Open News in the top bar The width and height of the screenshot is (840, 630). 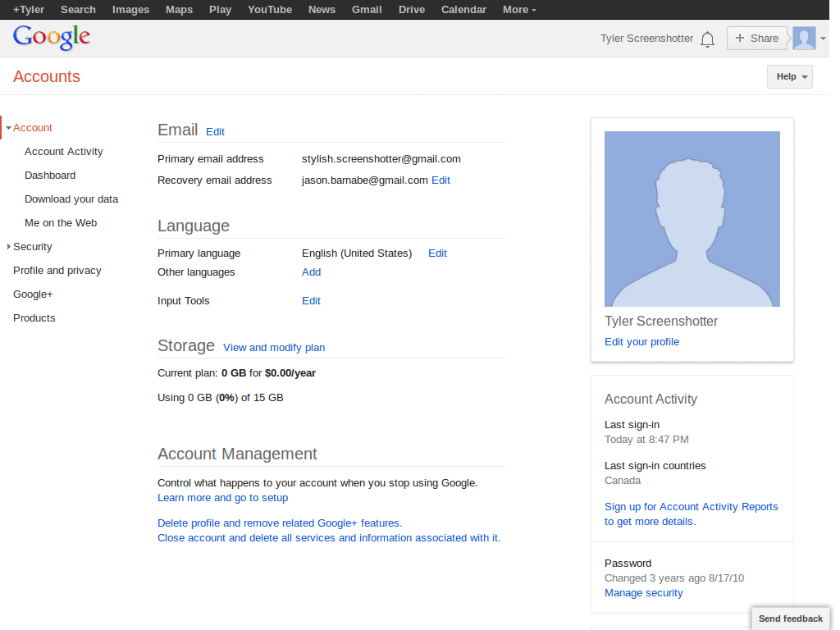(322, 10)
